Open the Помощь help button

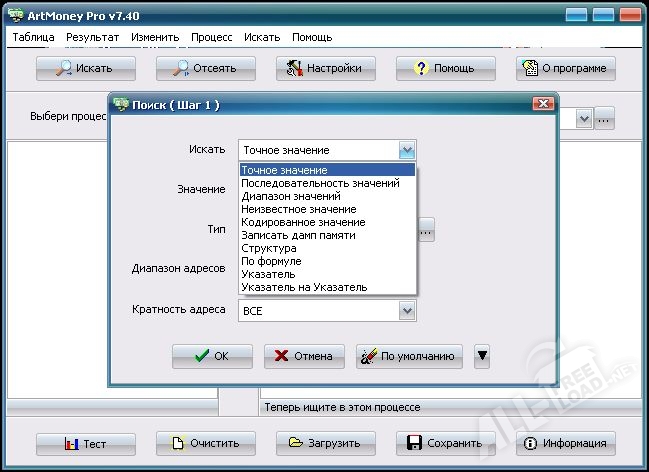(x=446, y=69)
